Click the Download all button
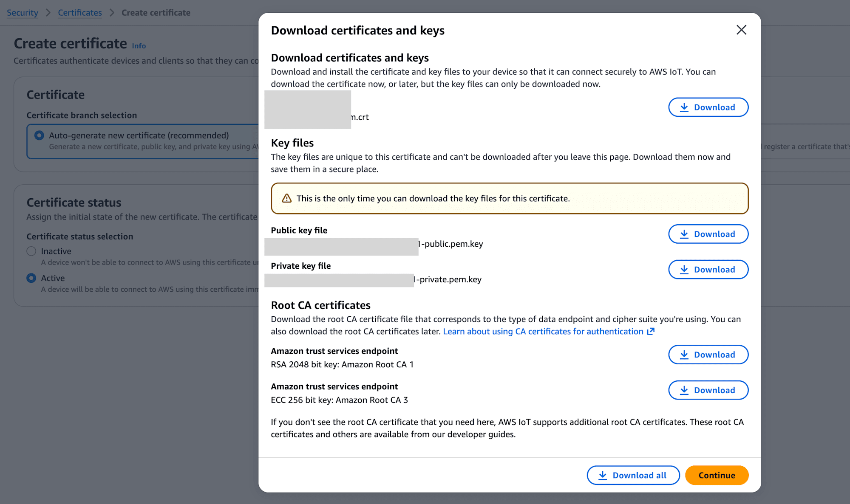 tap(633, 475)
